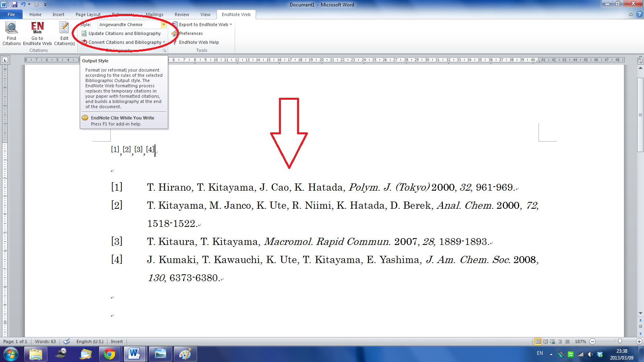Toggle Print Layout view in status bar
This screenshot has width=644, height=362.
coord(538,341)
